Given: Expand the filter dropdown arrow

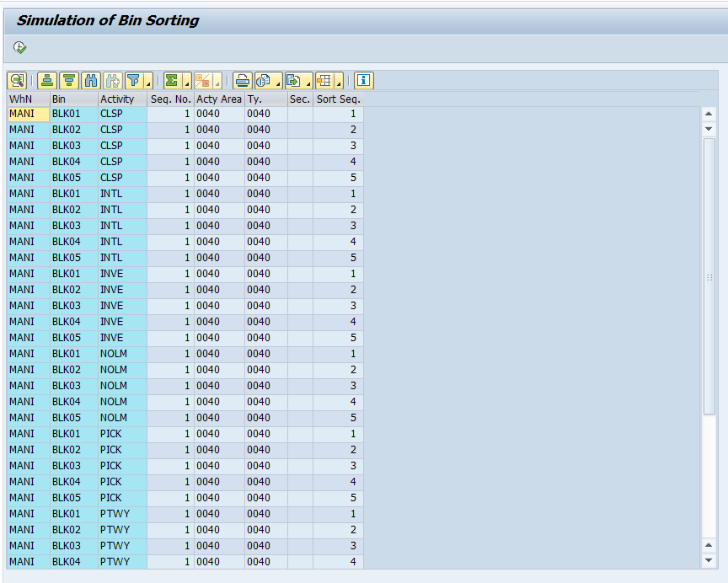Looking at the screenshot, I should (148, 83).
